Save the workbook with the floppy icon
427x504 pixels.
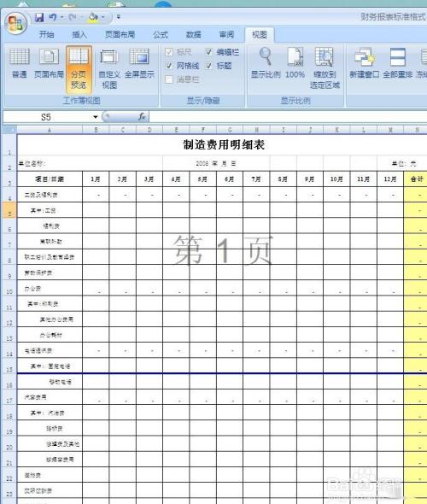tap(39, 17)
